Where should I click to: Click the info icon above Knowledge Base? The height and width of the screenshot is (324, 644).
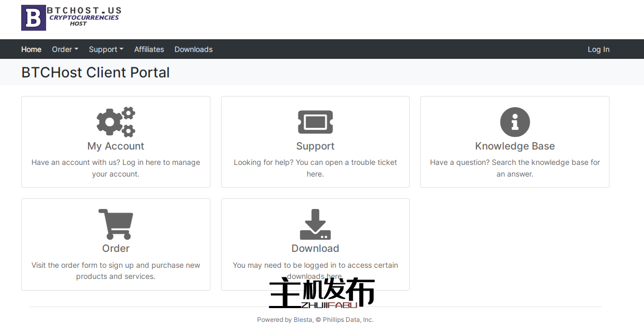[515, 121]
